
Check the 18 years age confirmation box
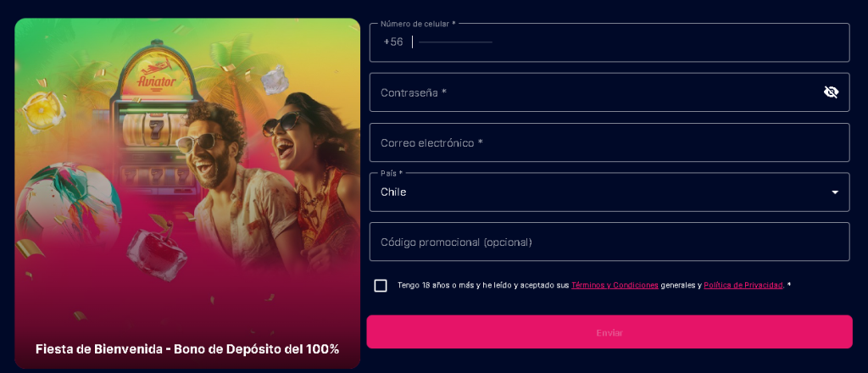coord(381,286)
